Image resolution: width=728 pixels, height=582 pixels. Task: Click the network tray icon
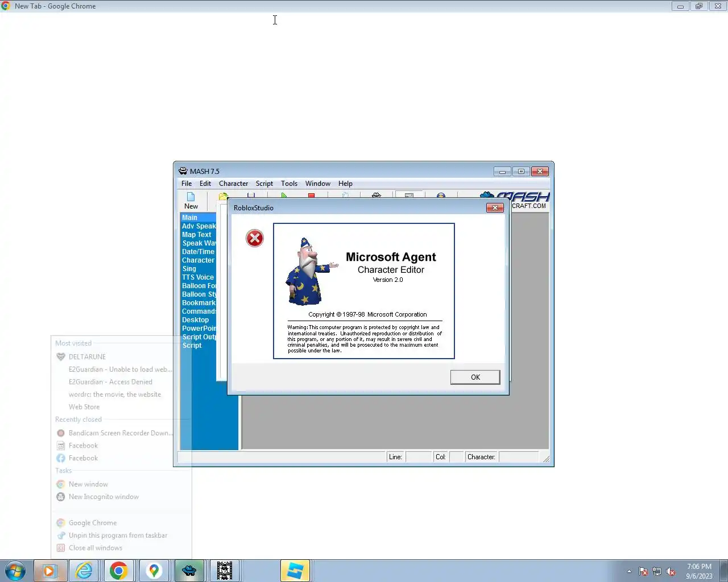point(657,572)
